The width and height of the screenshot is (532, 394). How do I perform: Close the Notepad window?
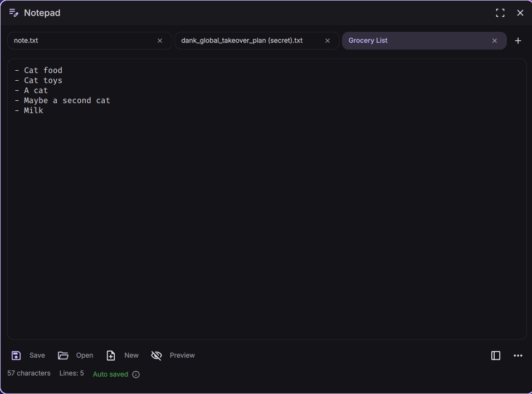pos(520,13)
